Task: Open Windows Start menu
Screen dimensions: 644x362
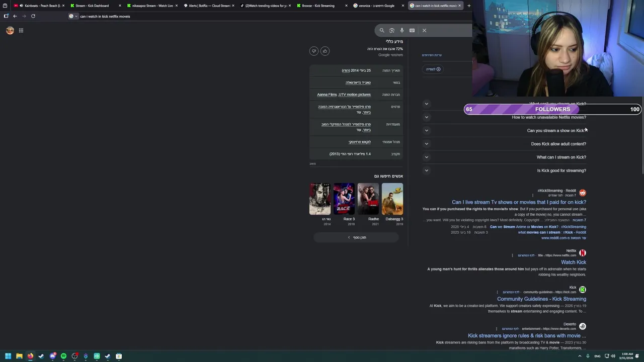Action: pyautogui.click(x=8, y=356)
